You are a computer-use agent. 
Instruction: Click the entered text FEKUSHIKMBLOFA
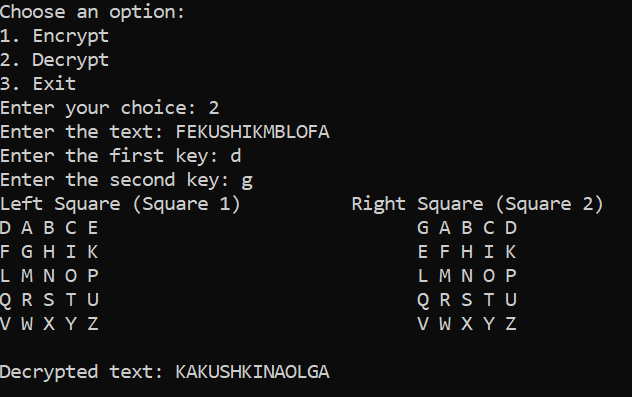tap(252, 132)
